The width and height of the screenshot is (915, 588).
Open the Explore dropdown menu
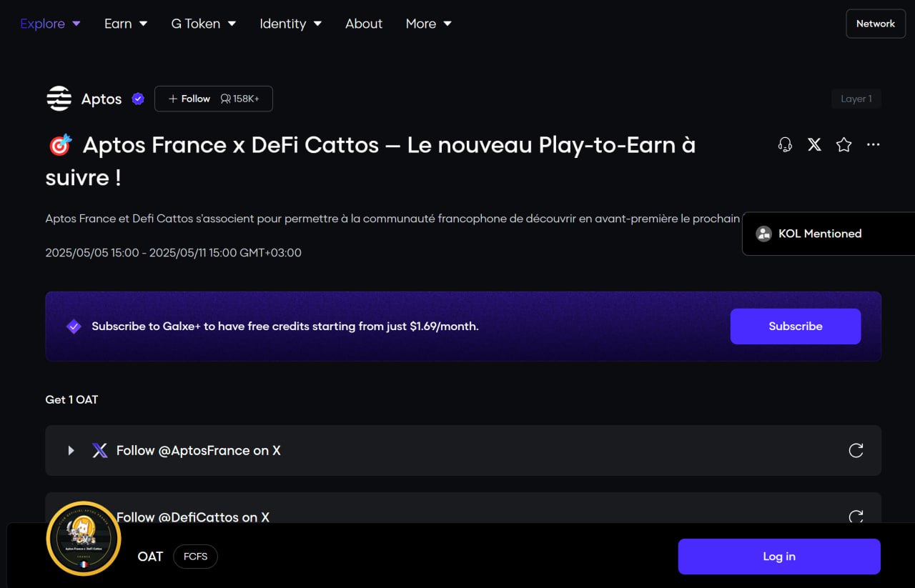[x=50, y=24]
